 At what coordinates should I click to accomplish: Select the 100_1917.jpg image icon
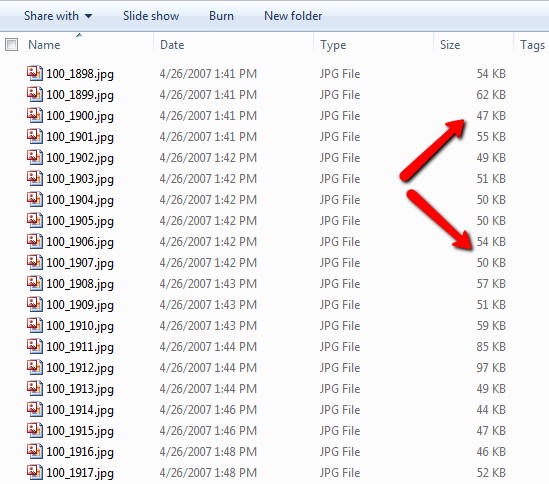(35, 472)
